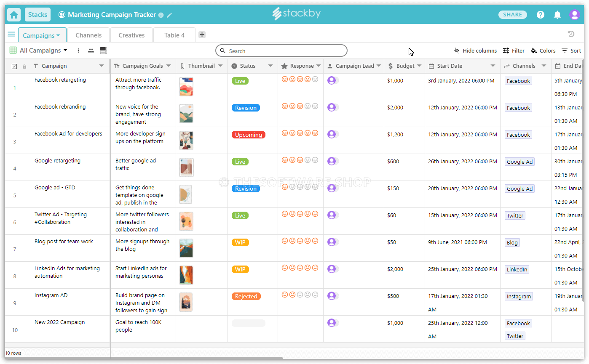Open Budget column dropdown arrow
This screenshot has width=589, height=364.
pos(419,66)
